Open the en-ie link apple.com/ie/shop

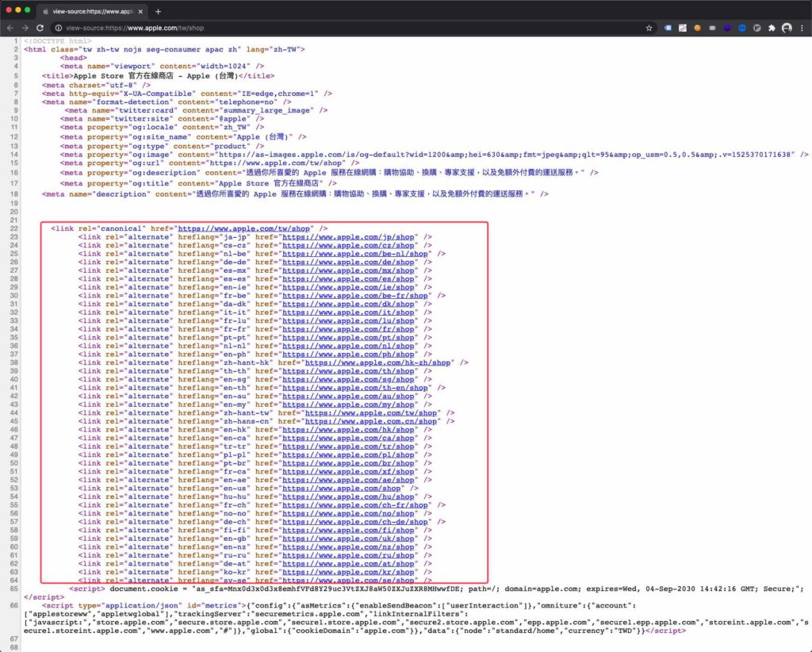(348, 287)
